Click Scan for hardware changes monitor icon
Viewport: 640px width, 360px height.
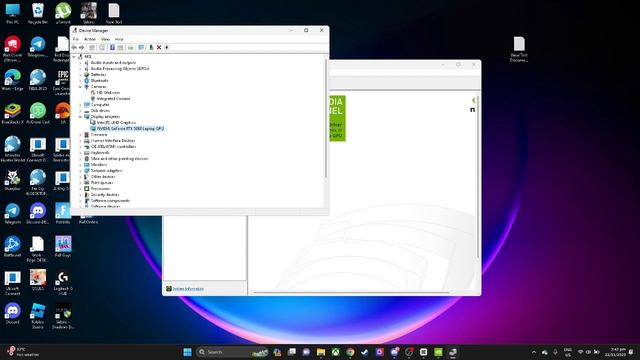pyautogui.click(x=141, y=48)
